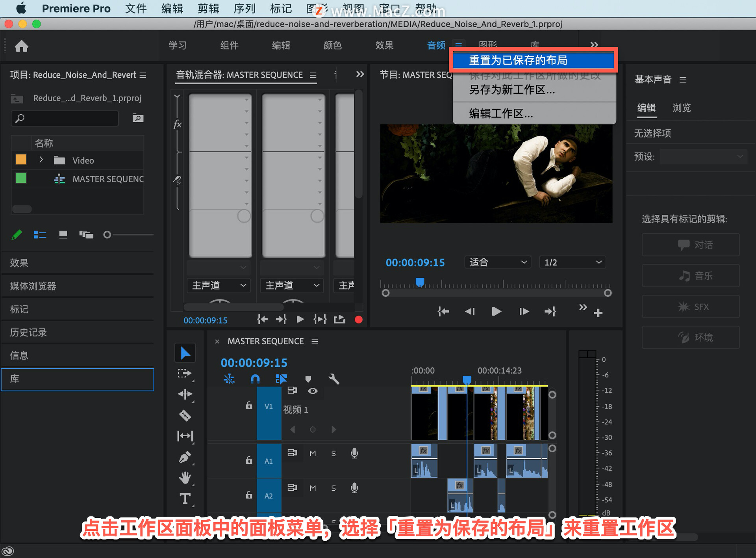This screenshot has height=558, width=756.
Task: Click the Home icon
Action: (x=22, y=46)
